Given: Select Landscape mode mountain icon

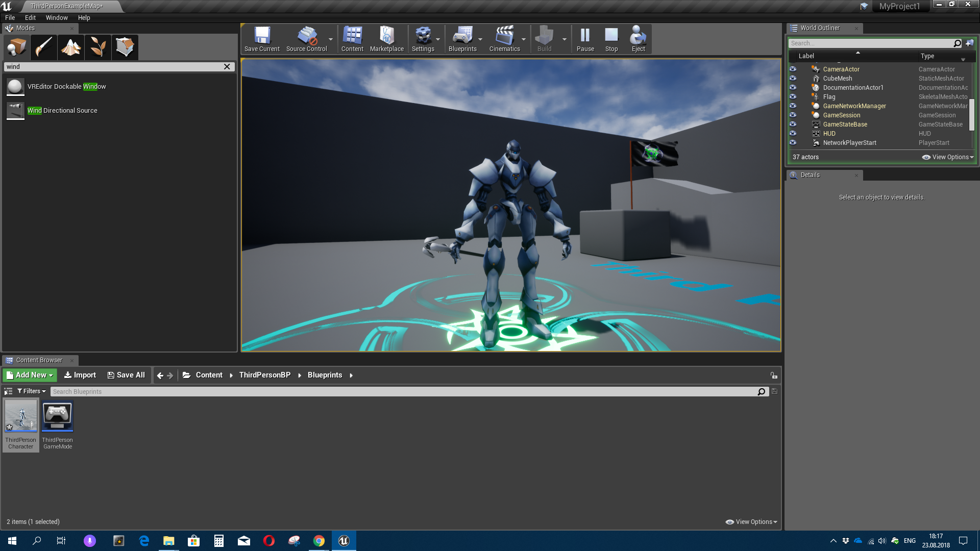Looking at the screenshot, I should [x=71, y=47].
